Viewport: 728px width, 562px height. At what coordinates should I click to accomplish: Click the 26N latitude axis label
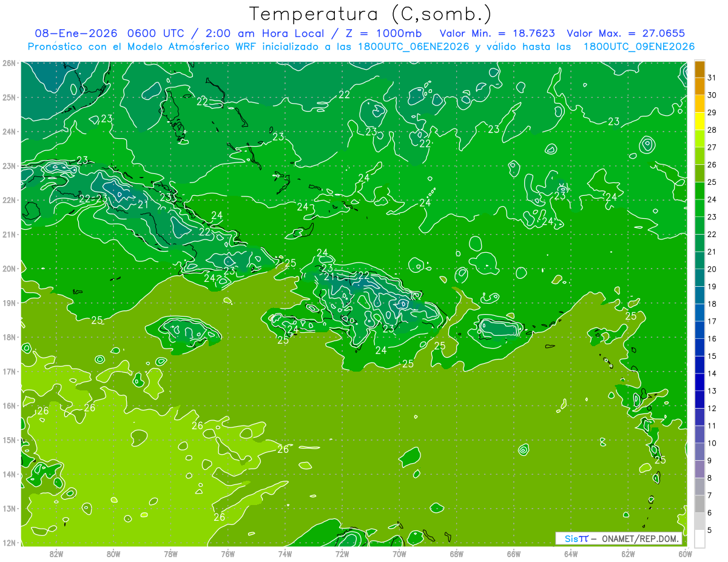point(8,63)
